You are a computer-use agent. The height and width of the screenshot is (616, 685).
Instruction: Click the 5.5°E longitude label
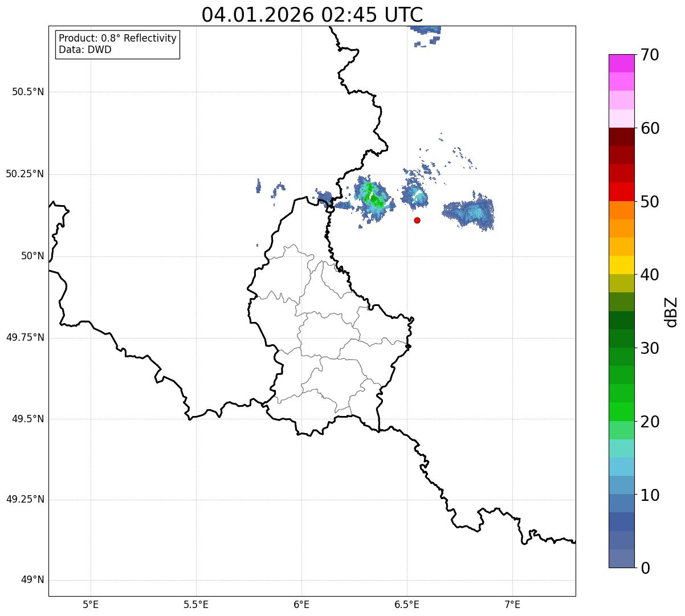196,605
